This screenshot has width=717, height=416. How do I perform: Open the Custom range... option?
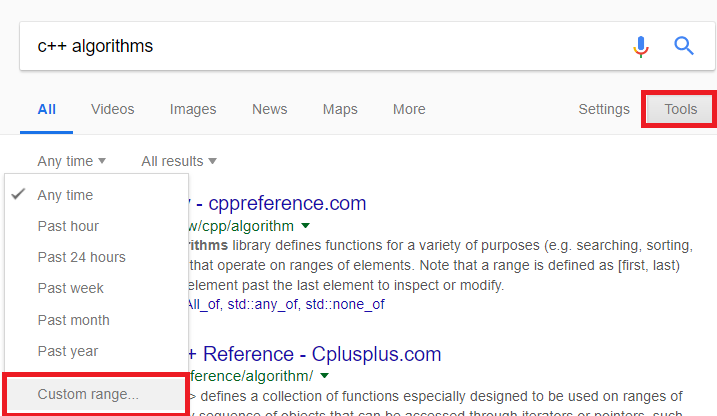(96, 394)
